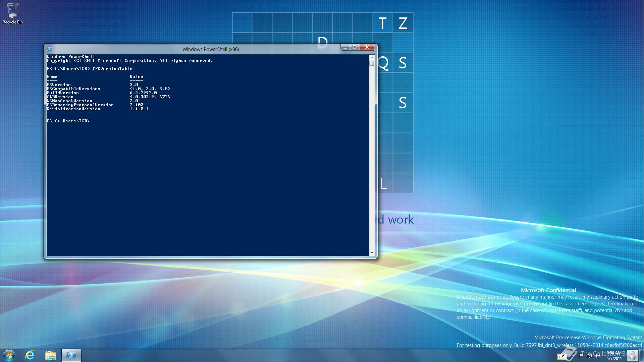The height and width of the screenshot is (362, 644).
Task: Minimize the Windows PowerShell window
Action: coord(345,47)
